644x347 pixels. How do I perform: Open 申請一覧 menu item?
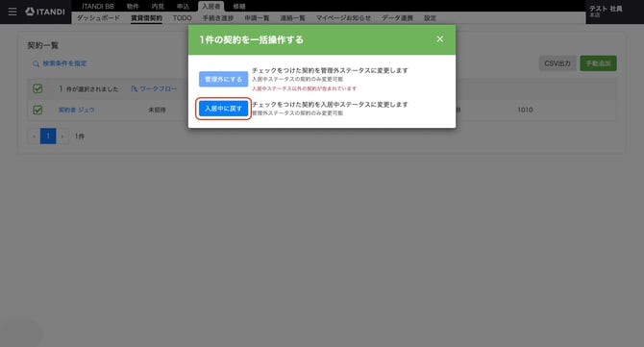click(x=257, y=18)
